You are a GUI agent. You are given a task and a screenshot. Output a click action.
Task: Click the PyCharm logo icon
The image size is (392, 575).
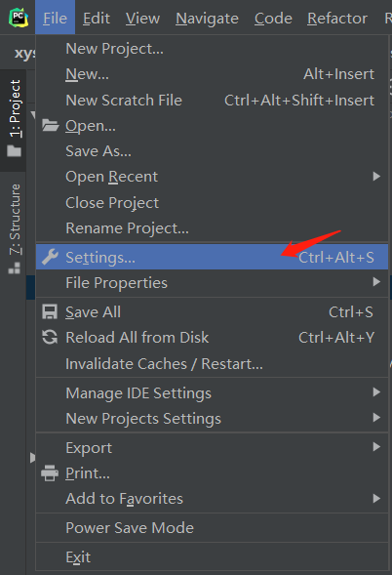[x=19, y=18]
